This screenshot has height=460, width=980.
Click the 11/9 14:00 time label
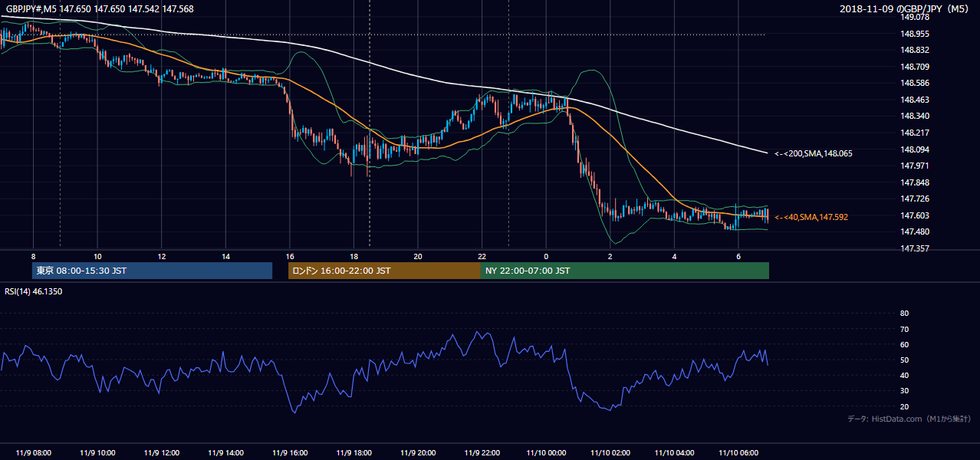point(225,452)
